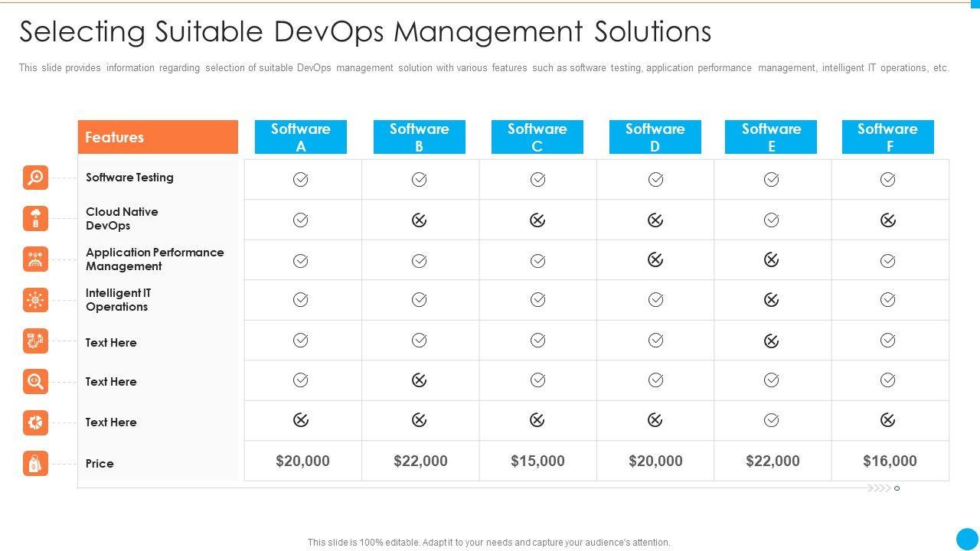Viewport: 980px width, 551px height.
Task: Select the Cloud Native DevOps icon
Action: click(x=35, y=218)
